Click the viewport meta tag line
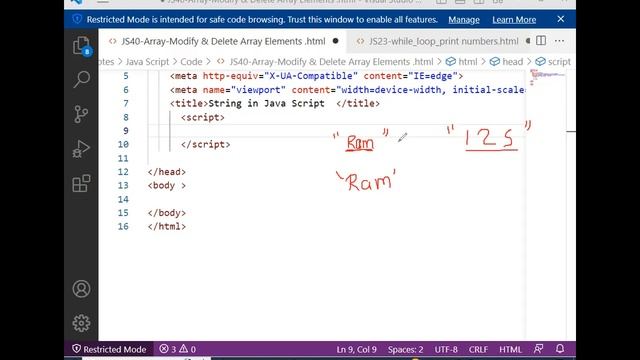 pyautogui.click(x=347, y=90)
